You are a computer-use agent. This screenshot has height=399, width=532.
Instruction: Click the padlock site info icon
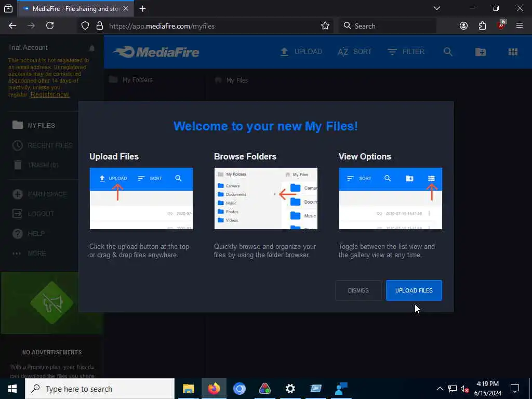99,26
